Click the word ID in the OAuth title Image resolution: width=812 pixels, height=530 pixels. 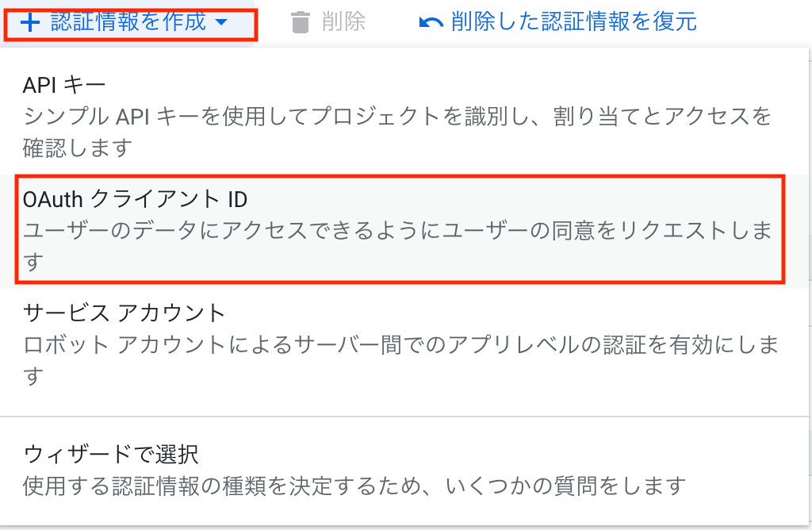238,199
